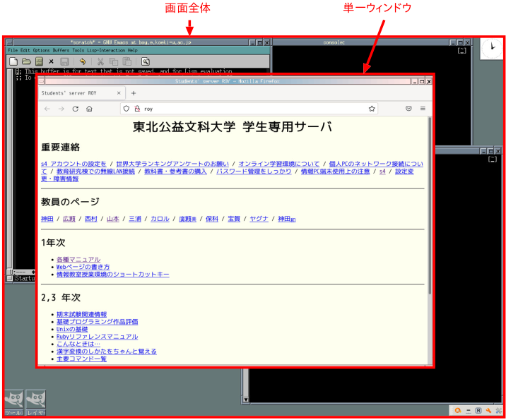Click the GIMP レイヤ desktop icon

point(36,402)
